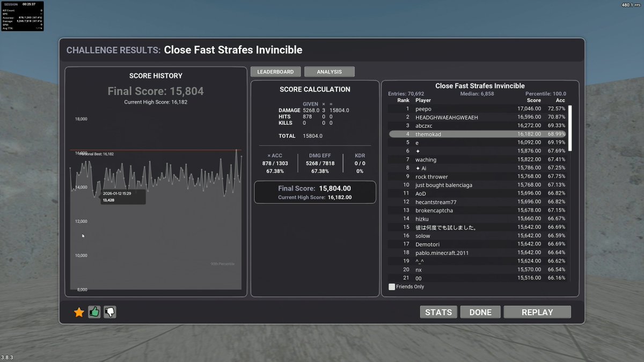Click the green thumbs up icon

(x=94, y=312)
